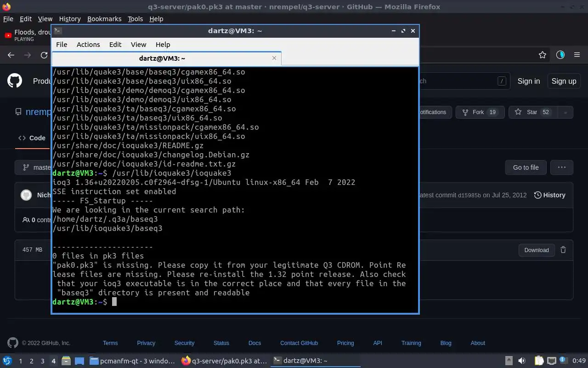
Task: Click the notification tray icon
Action: click(564, 361)
